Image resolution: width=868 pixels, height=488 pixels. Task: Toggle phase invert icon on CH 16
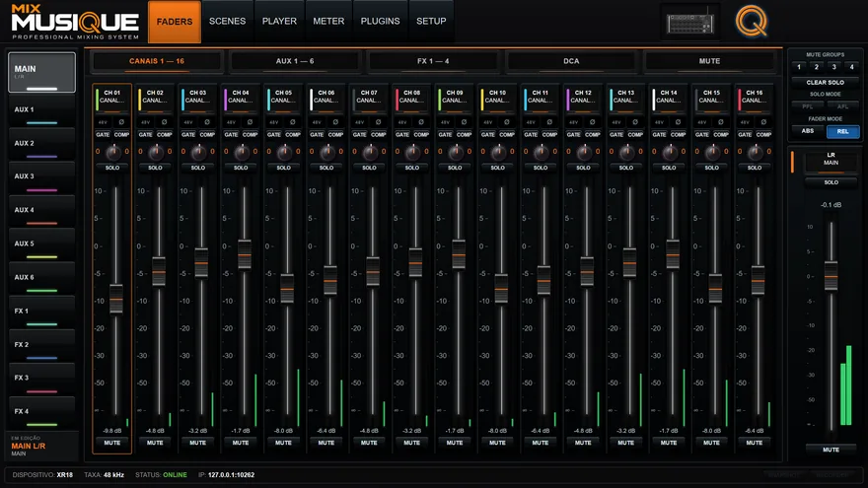coord(763,121)
